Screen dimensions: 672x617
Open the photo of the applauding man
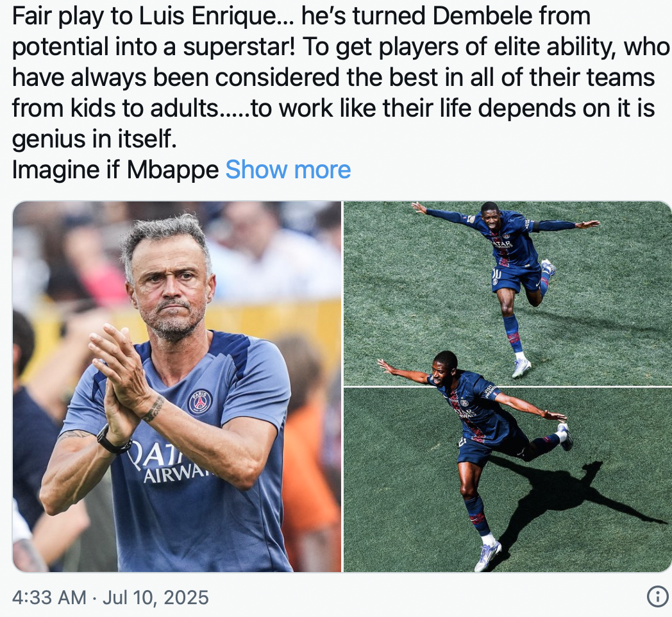point(177,386)
